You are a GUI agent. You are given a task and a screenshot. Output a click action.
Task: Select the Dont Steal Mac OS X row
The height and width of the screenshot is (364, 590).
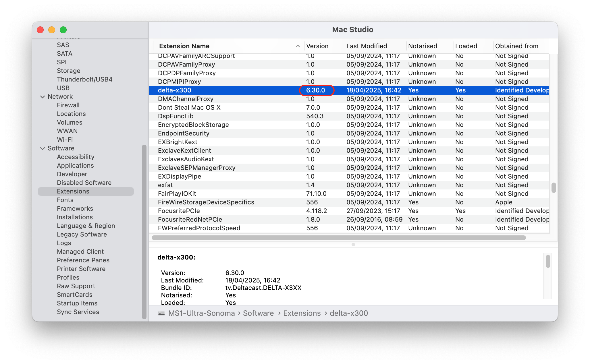pos(349,108)
